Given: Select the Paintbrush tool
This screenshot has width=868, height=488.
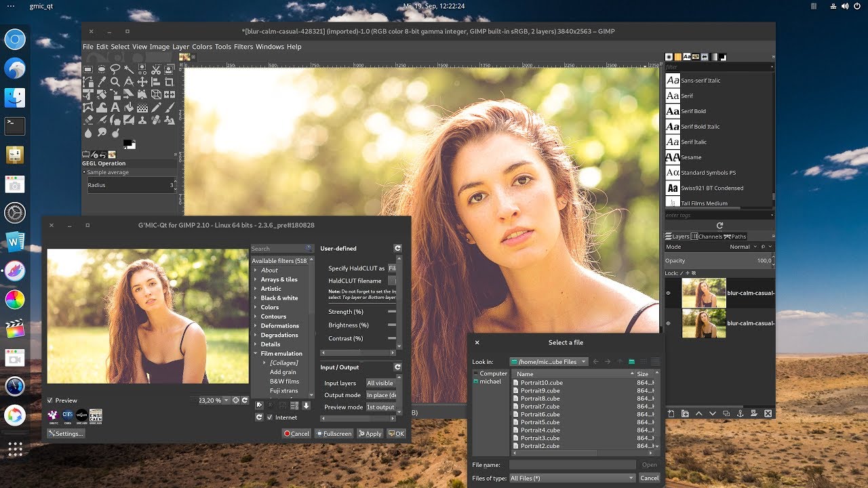Looking at the screenshot, I should tap(170, 108).
